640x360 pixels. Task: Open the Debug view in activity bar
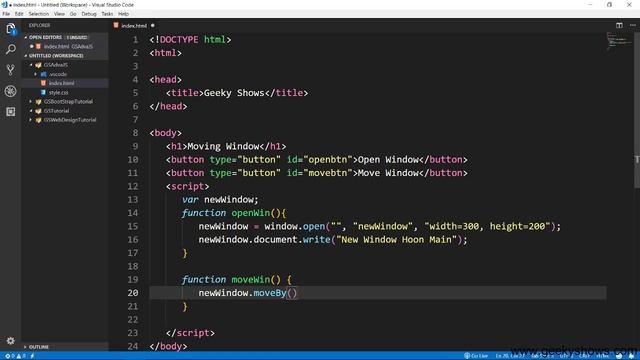coord(11,91)
